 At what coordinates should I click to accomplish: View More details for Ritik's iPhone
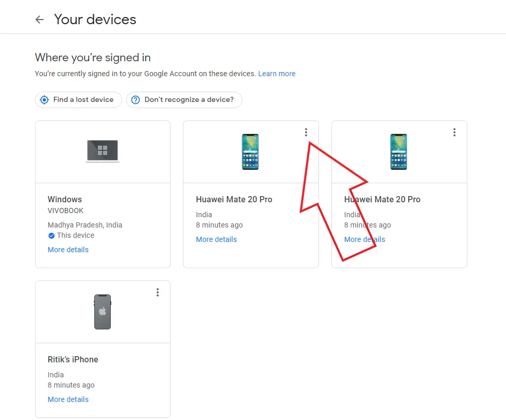tap(68, 399)
